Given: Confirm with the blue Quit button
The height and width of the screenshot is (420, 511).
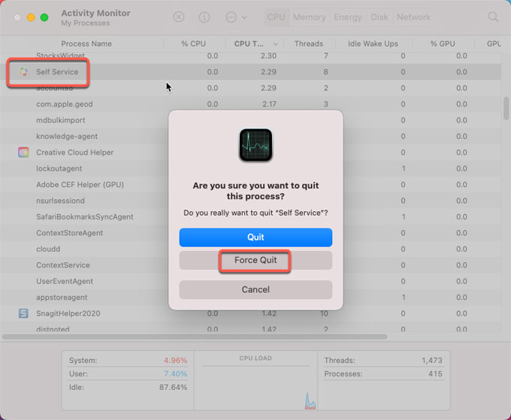Looking at the screenshot, I should [255, 237].
